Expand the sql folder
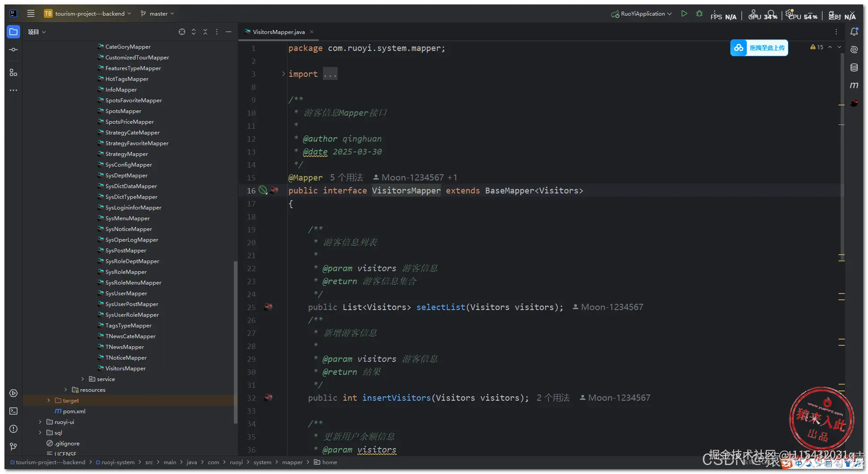Viewport: 868px width, 474px height. 40,432
